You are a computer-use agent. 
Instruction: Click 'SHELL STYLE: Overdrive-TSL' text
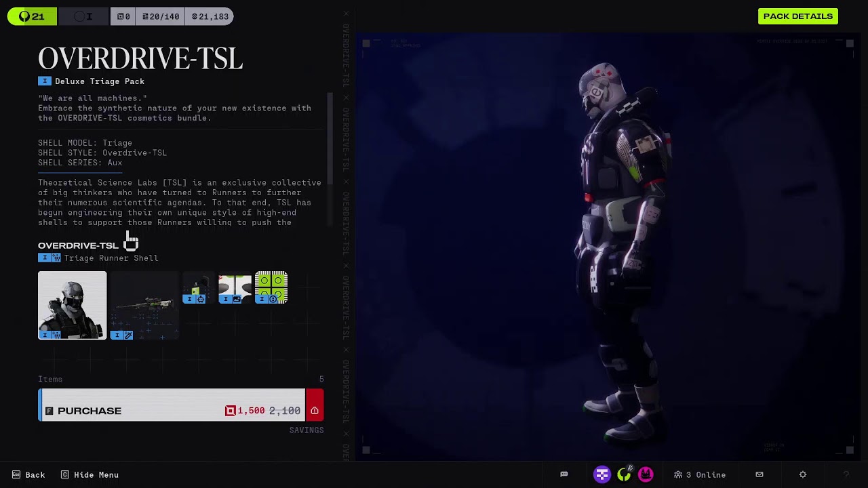102,153
